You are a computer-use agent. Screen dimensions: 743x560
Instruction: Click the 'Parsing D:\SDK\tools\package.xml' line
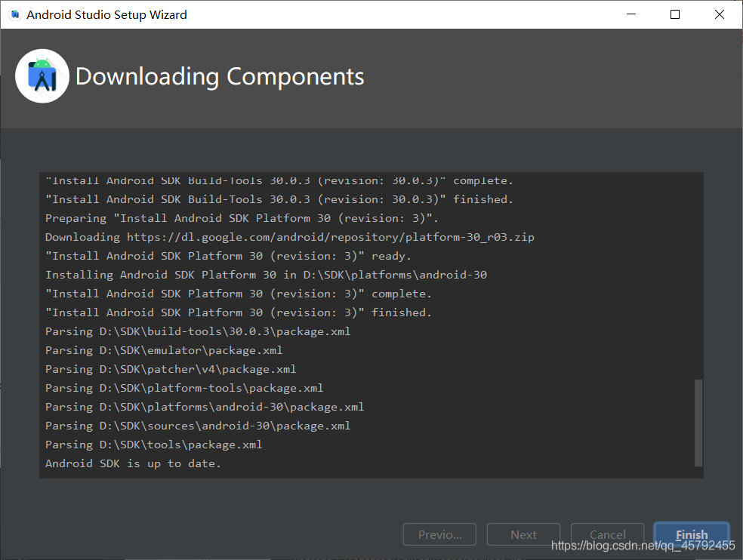pyautogui.click(x=153, y=445)
